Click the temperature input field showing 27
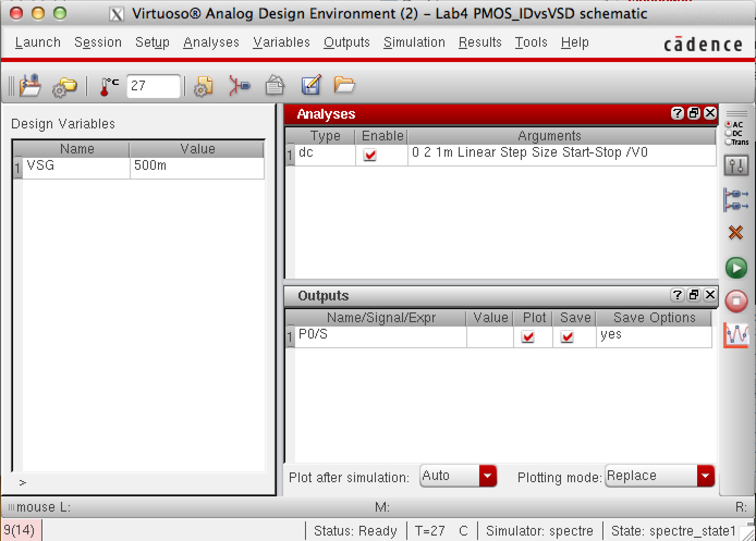This screenshot has width=756, height=541. tap(153, 86)
